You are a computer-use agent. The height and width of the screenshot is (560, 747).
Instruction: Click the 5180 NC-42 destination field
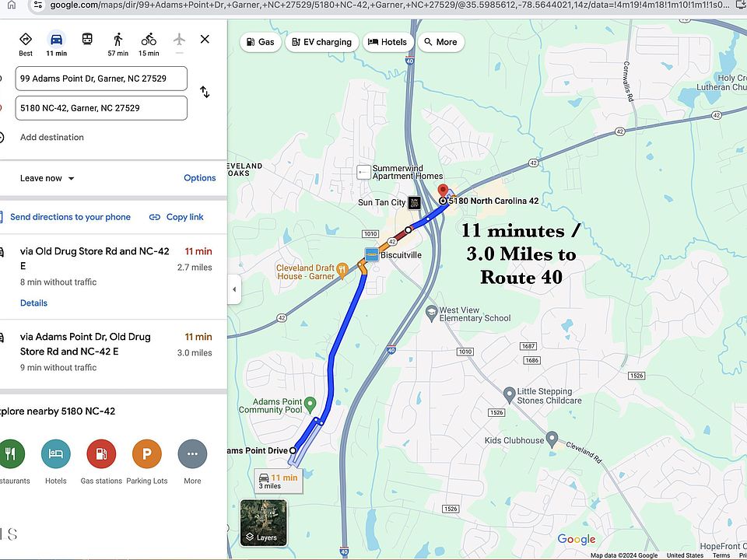point(101,108)
